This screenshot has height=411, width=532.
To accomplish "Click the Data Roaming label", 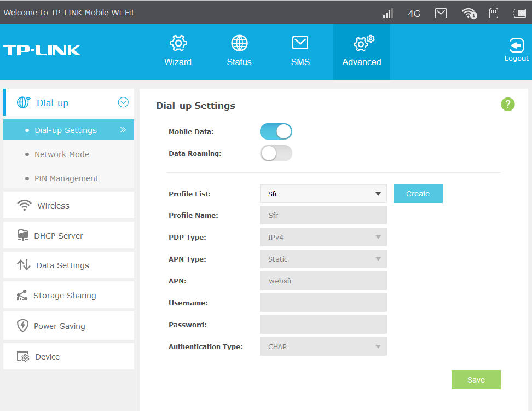I will [x=195, y=153].
